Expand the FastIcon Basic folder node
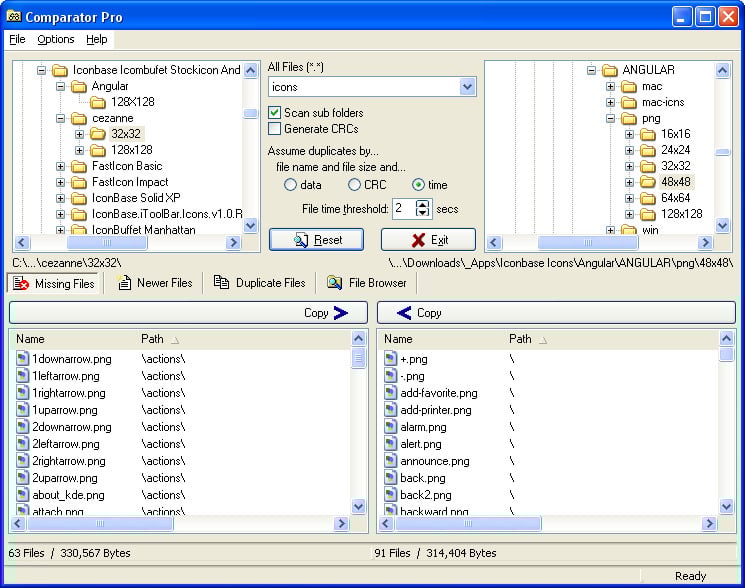 point(61,166)
